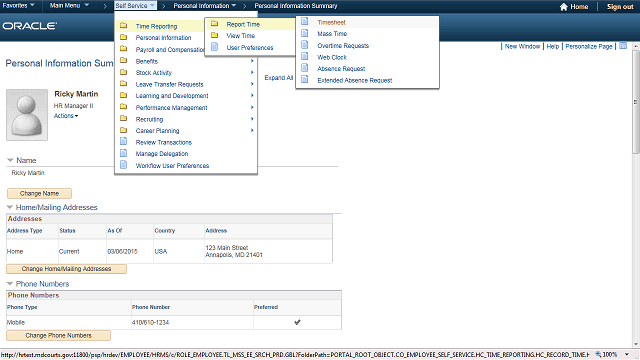Viewport: 640px width, 360px height.
Task: Click the Career Planning folder icon
Action: pos(123,130)
